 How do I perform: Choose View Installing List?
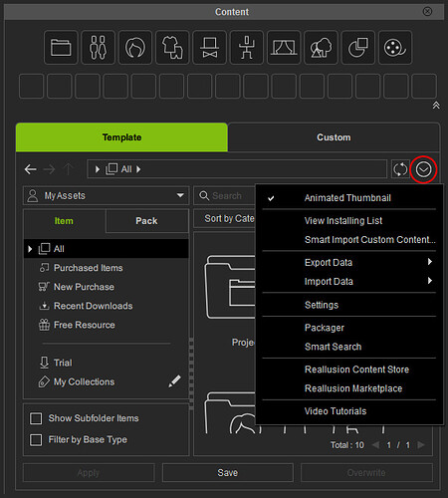(349, 220)
